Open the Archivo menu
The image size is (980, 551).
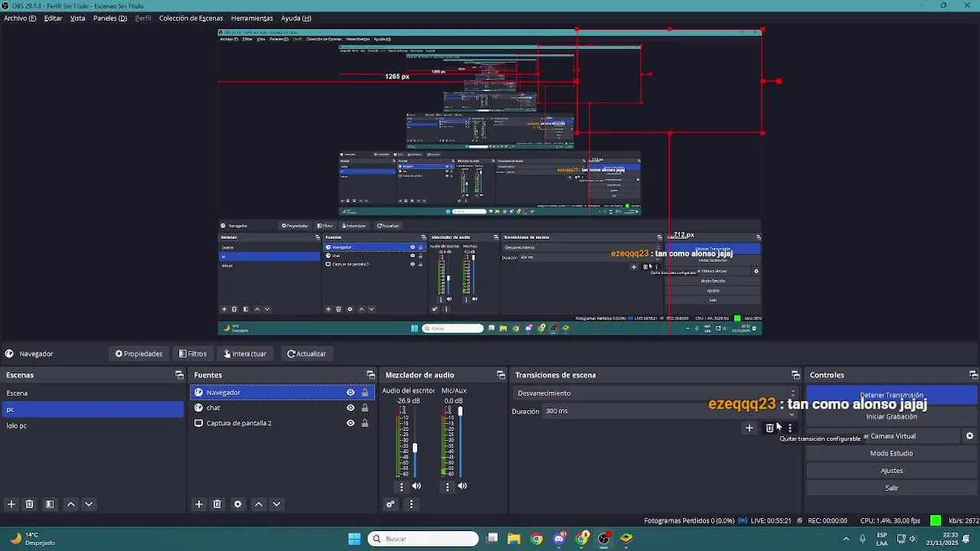[20, 18]
